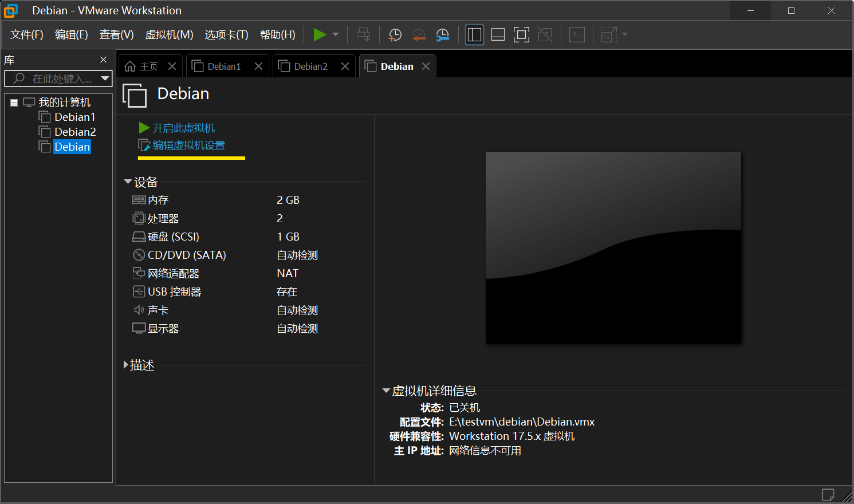Screen dimensions: 854x504
Task: Select Debian1 in the library tree
Action: point(74,117)
